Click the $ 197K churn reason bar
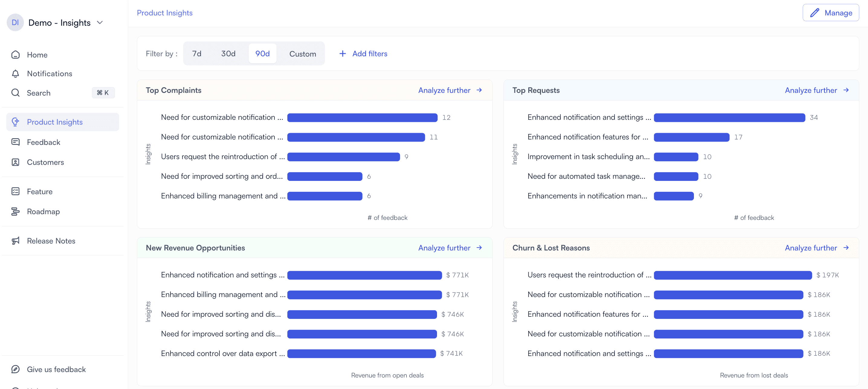The height and width of the screenshot is (389, 868). coord(733,275)
